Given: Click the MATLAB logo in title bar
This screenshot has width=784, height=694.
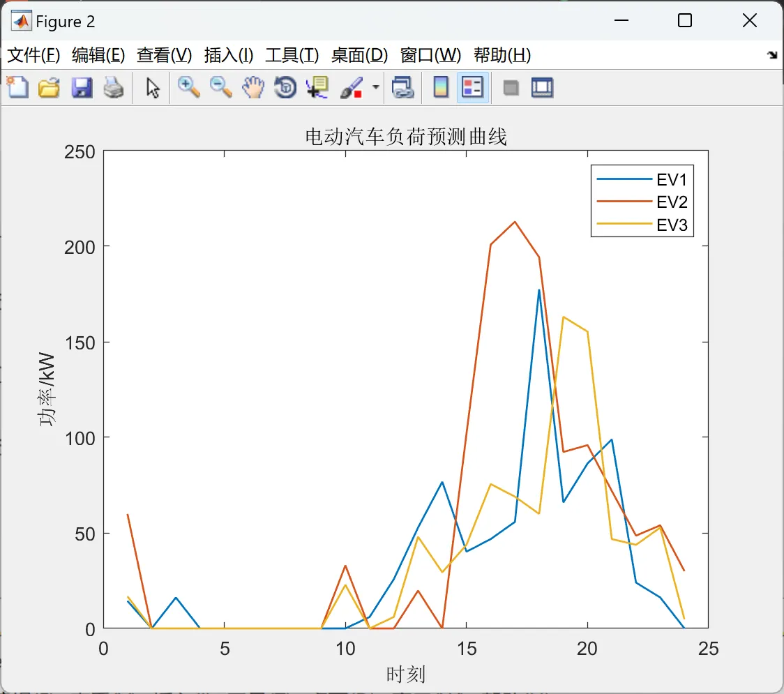Looking at the screenshot, I should point(22,20).
